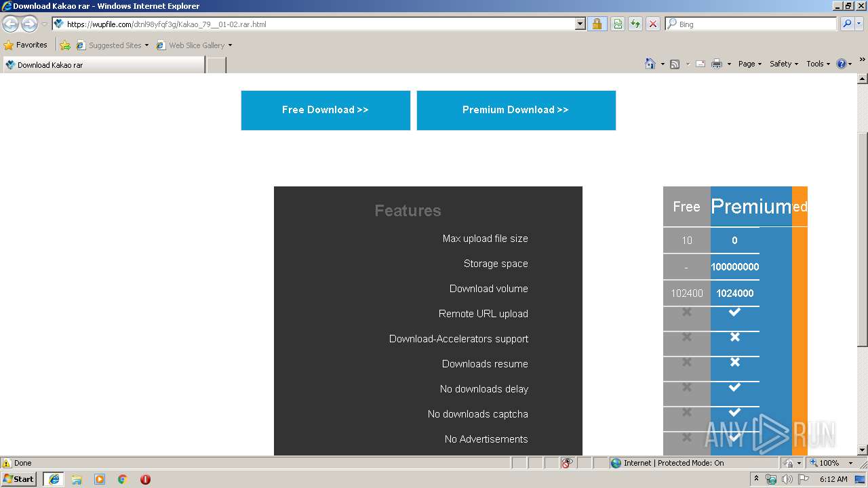Click the Help question mark icon
The width and height of the screenshot is (868, 488).
click(x=842, y=64)
